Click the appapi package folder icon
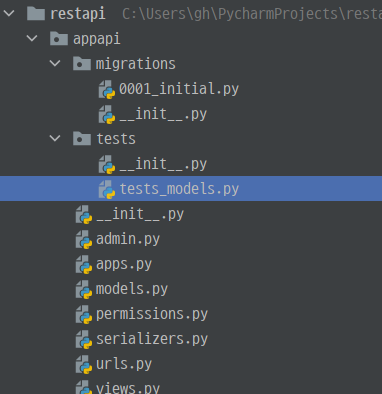This screenshot has width=382, height=394. 59,39
